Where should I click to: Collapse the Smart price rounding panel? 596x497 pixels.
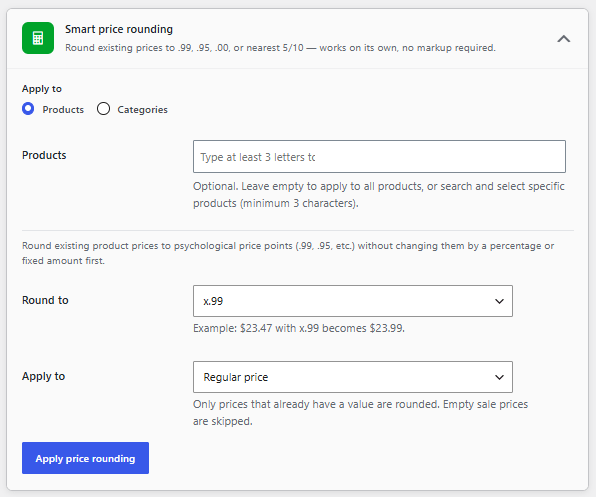click(564, 39)
